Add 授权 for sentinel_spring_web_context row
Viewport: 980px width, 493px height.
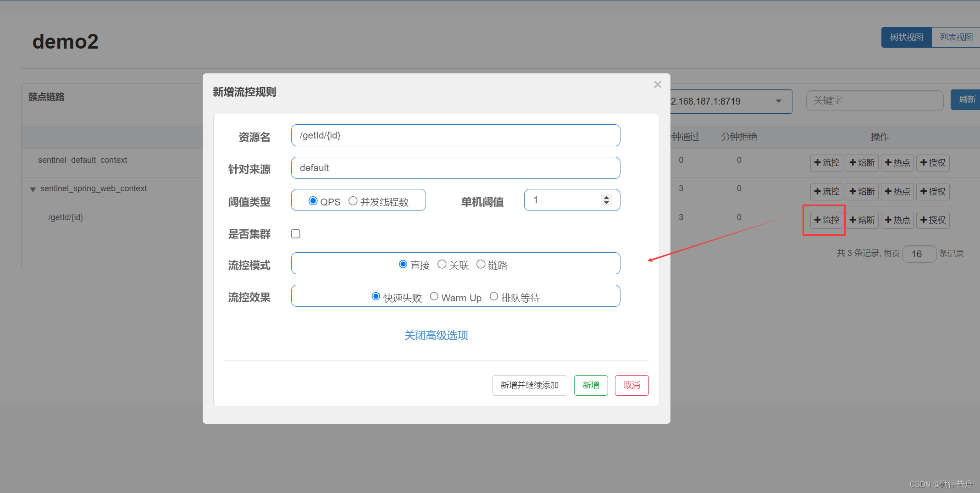click(933, 192)
